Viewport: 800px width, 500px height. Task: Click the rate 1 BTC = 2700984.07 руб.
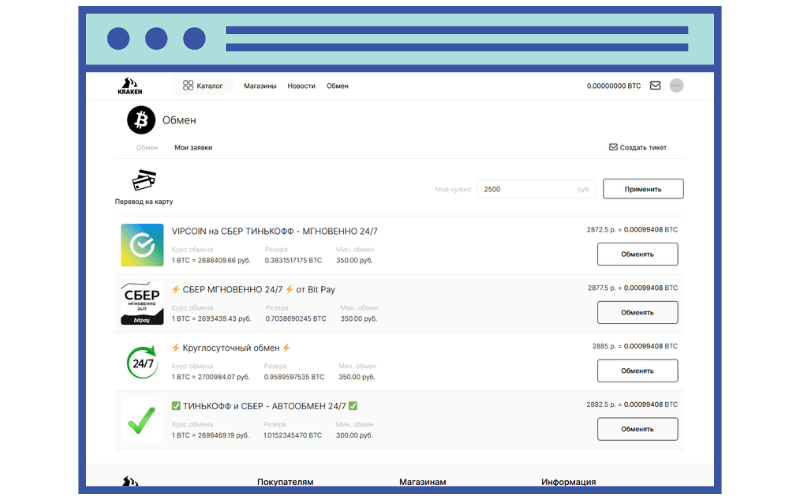211,377
